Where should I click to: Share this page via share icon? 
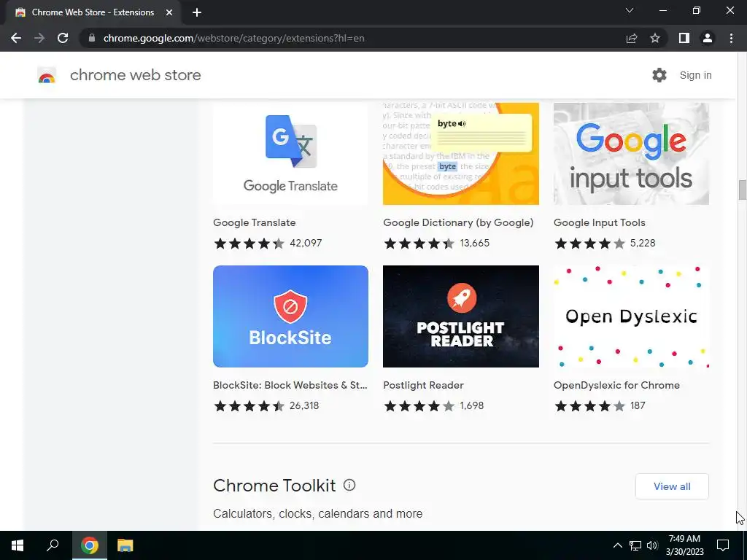pos(632,38)
